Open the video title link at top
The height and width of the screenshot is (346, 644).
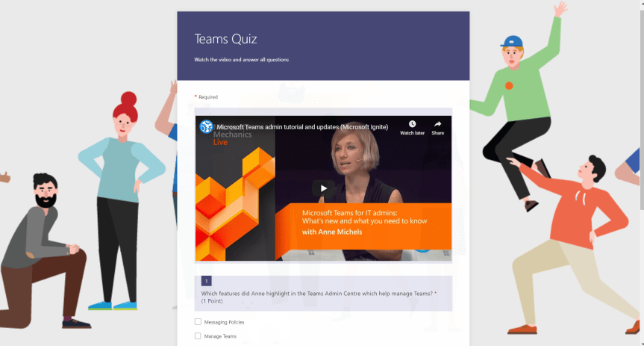302,127
